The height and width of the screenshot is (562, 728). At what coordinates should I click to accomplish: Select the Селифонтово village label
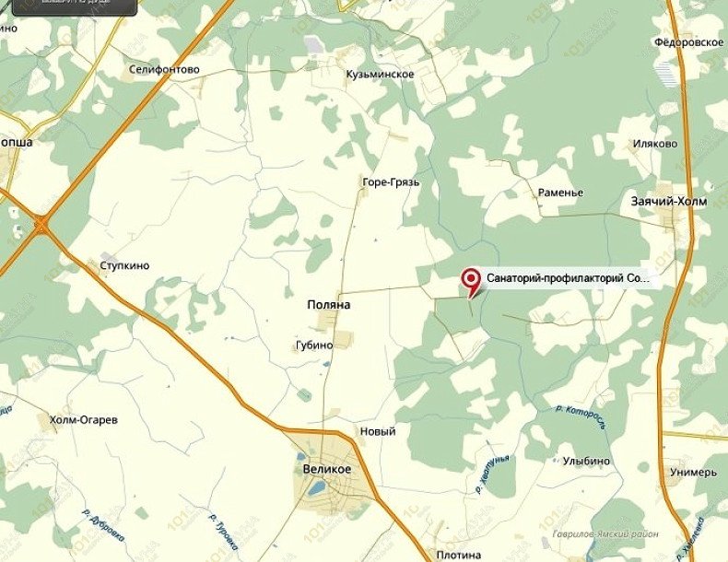point(164,70)
